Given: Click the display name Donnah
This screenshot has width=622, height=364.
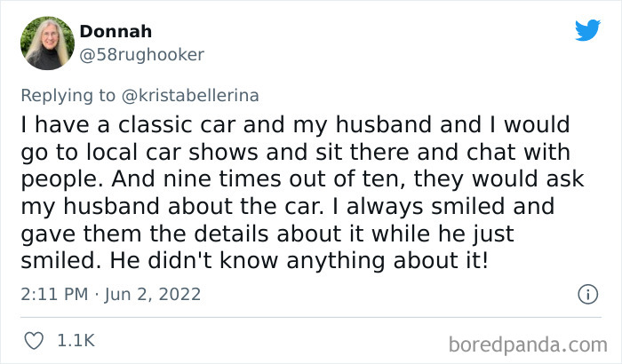Looking at the screenshot, I should (116, 32).
